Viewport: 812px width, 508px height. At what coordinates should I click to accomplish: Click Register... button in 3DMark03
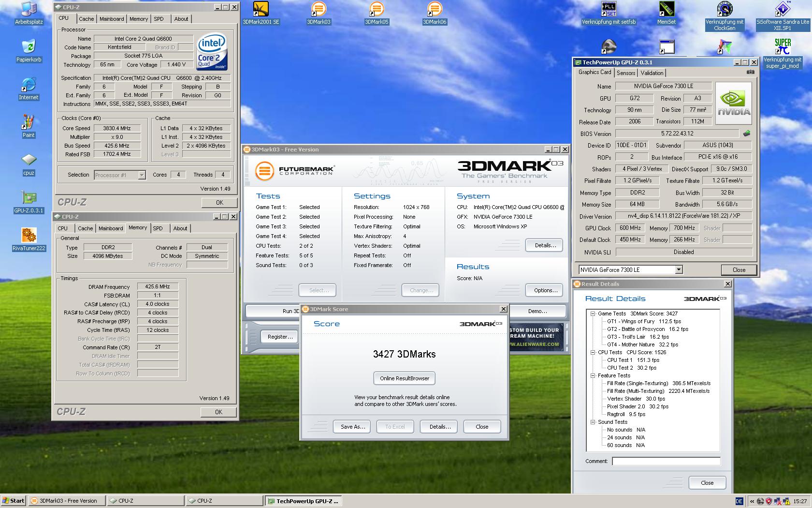pyautogui.click(x=280, y=337)
